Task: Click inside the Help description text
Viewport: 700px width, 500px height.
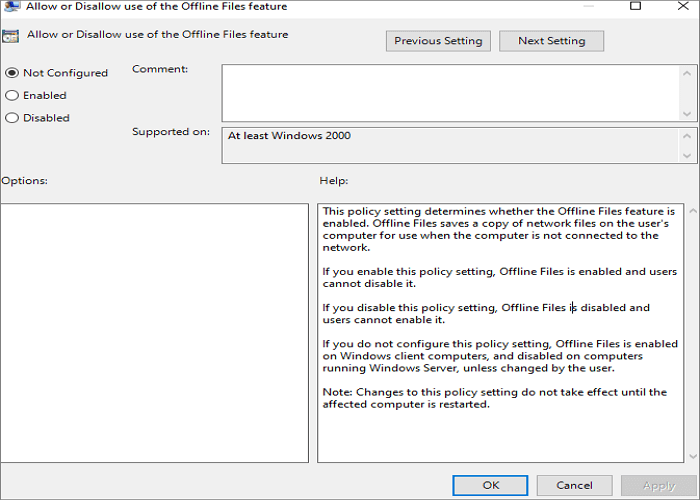Action: tap(498, 332)
